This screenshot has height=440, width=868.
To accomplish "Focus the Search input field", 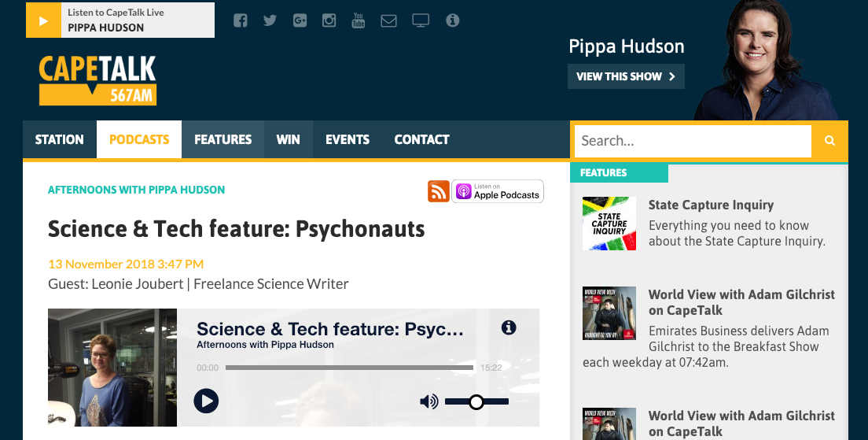I will 693,141.
